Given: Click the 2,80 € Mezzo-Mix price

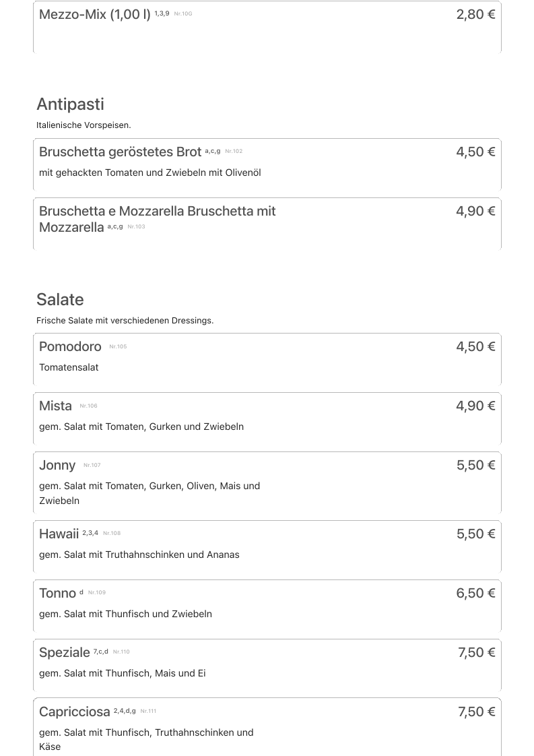Looking at the screenshot, I should pyautogui.click(x=475, y=15).
